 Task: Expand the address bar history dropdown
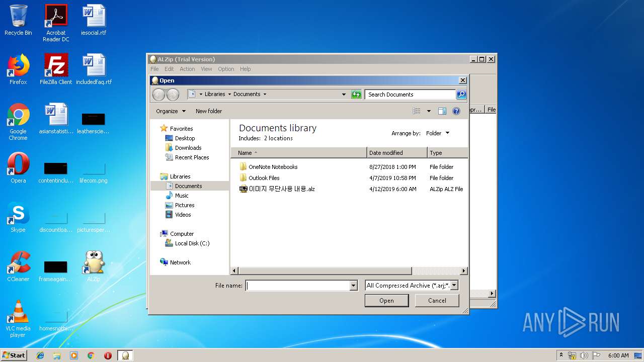pyautogui.click(x=344, y=94)
